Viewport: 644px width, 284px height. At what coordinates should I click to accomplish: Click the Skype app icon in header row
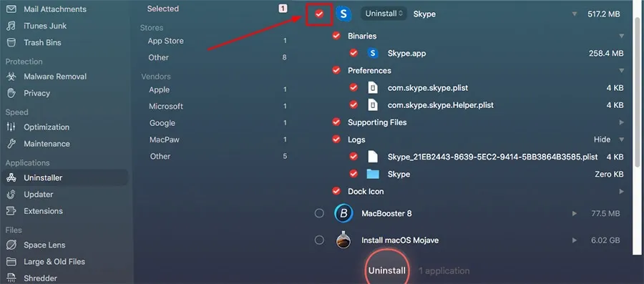point(343,14)
